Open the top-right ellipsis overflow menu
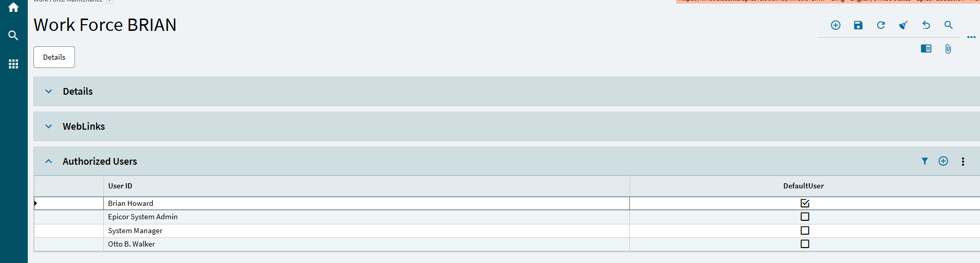980x263 pixels. [971, 37]
